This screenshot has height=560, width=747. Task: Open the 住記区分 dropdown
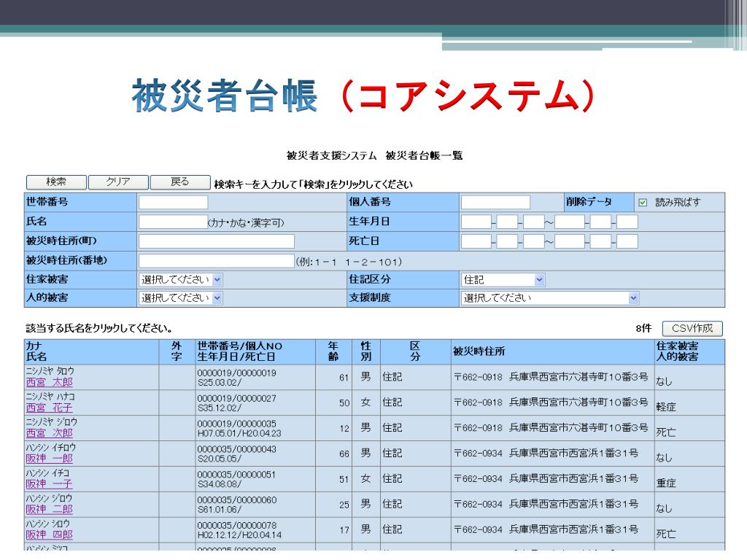coord(503,279)
